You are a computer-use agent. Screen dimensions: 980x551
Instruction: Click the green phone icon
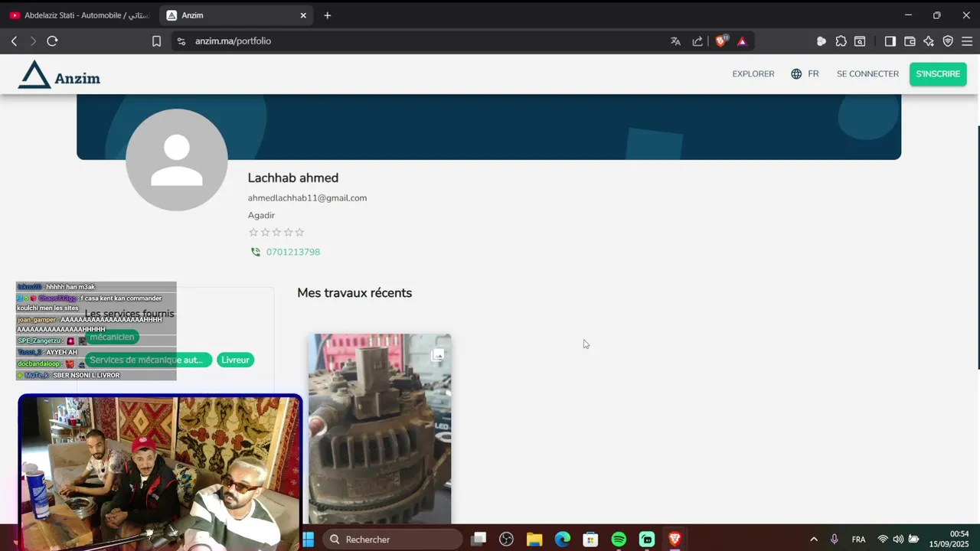(x=256, y=252)
